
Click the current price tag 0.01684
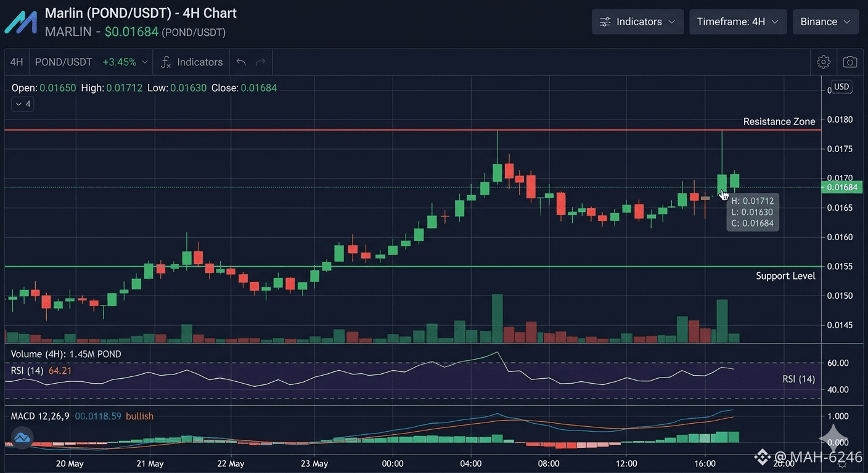[x=842, y=187]
